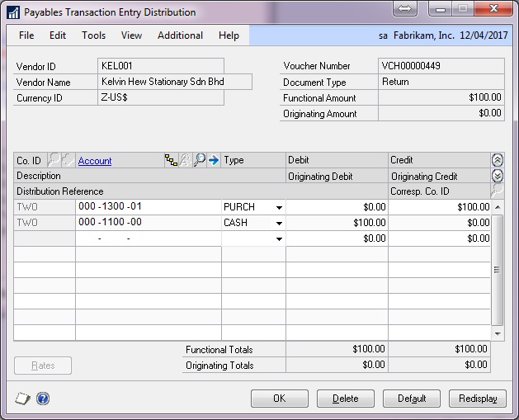
Task: Collapse grid rows with double-up chevron
Action: point(498,160)
